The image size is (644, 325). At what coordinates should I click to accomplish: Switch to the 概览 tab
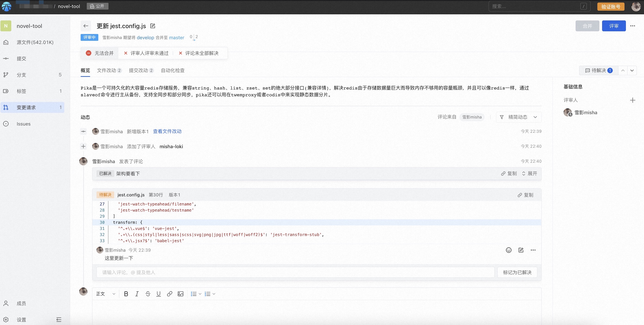(85, 70)
